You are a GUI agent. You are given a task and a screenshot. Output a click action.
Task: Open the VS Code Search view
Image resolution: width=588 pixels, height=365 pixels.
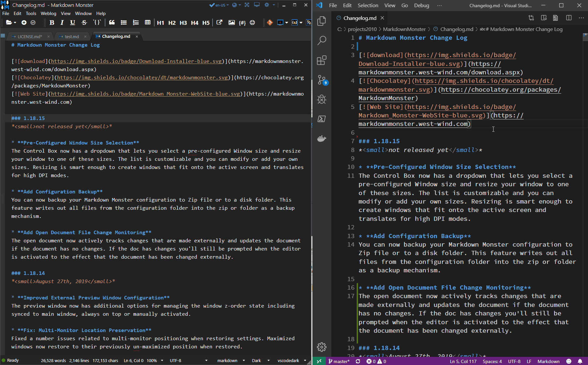322,40
